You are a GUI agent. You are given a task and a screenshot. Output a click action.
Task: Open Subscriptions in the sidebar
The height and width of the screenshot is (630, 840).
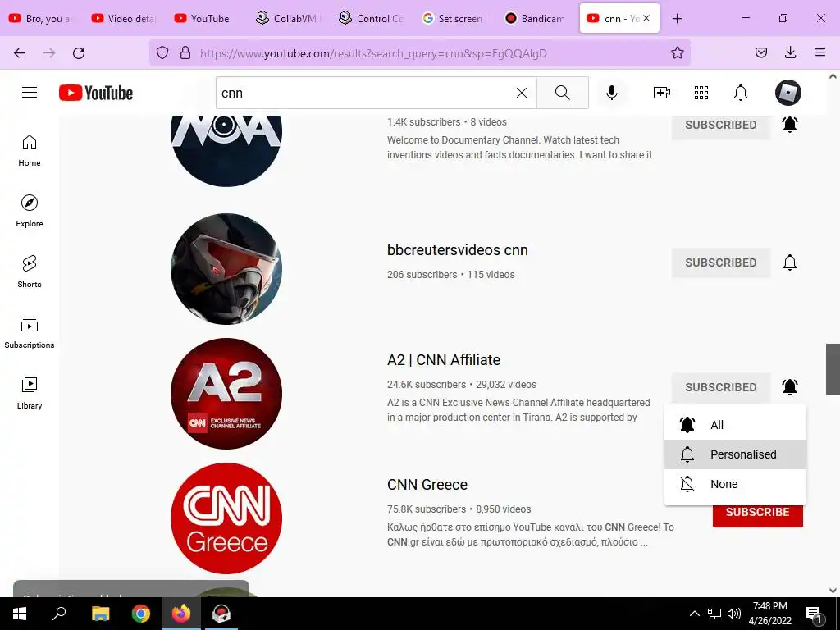30,332
